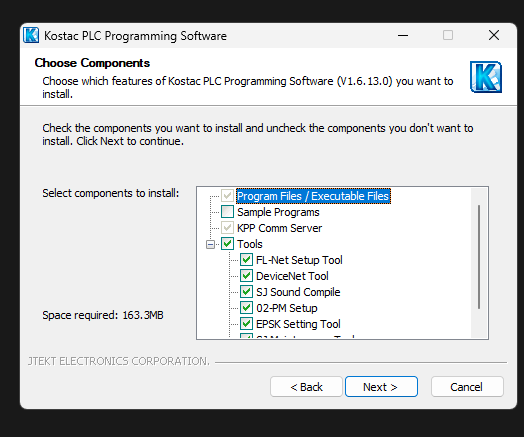Select the Sample Programs label
The height and width of the screenshot is (437, 524).
pos(278,212)
